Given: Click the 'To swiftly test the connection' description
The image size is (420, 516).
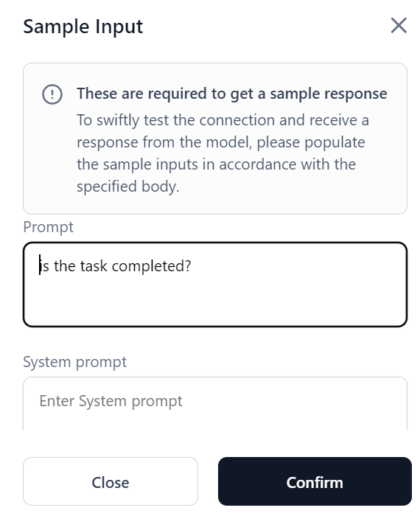Looking at the screenshot, I should (223, 120).
